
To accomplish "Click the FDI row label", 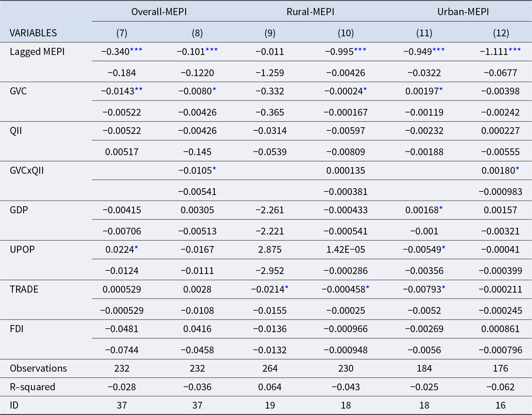I will (17, 329).
